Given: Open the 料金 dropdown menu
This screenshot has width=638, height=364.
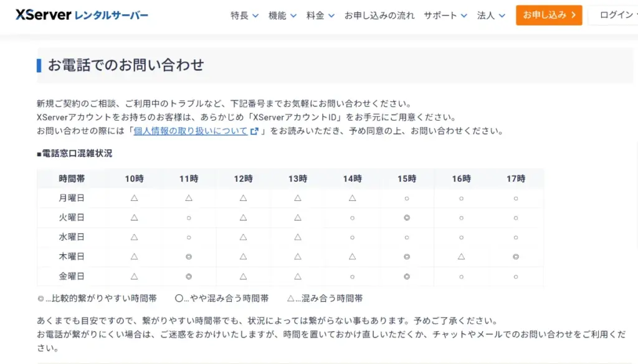Looking at the screenshot, I should 315,16.
